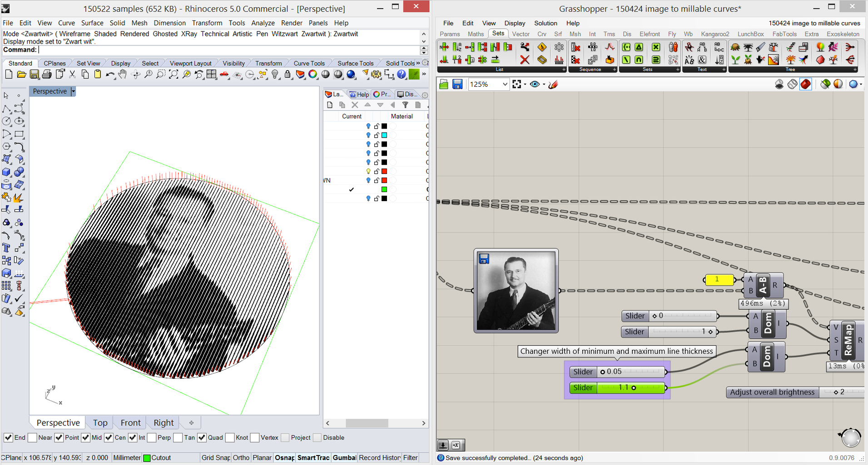Click the guitarist image preview thumbnail

(x=516, y=291)
